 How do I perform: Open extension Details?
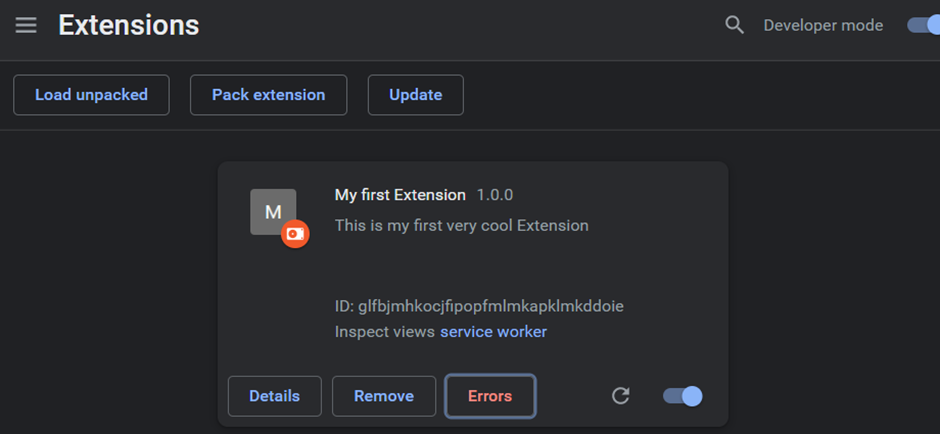pyautogui.click(x=275, y=396)
